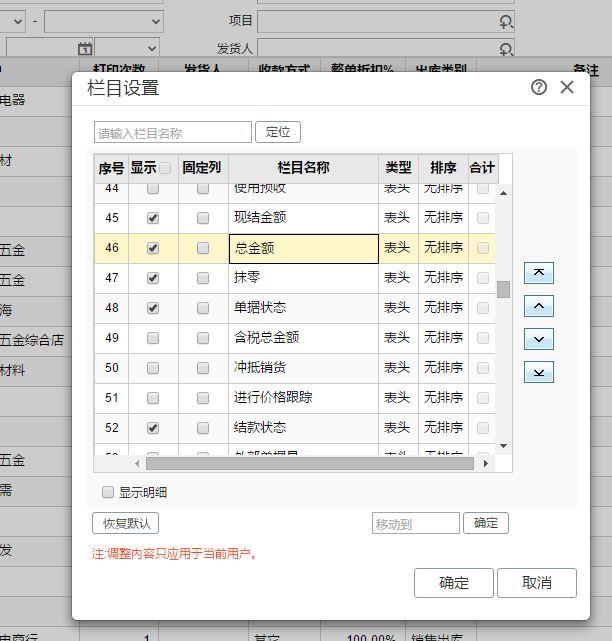
Task: Click the vertical scrollbar up arrow
Action: point(503,193)
